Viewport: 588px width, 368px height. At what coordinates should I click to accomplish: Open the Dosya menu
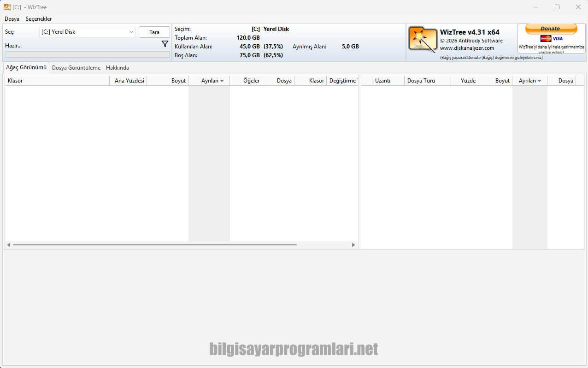(12, 19)
